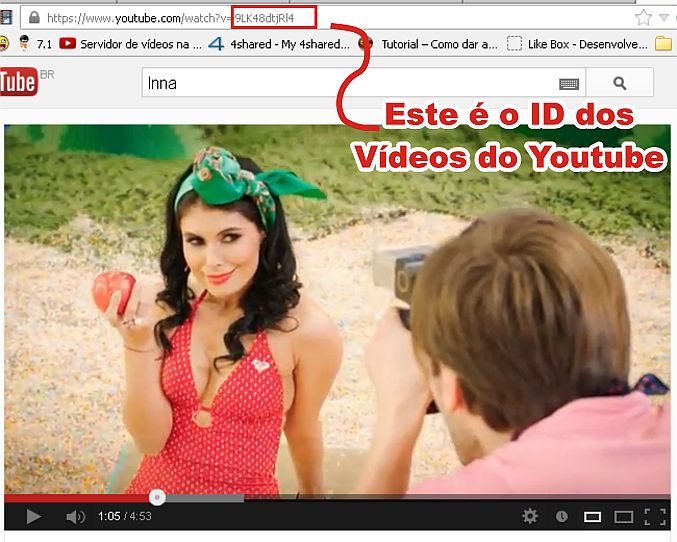The image size is (677, 542).
Task: Click the magnifier search button
Action: pos(620,82)
